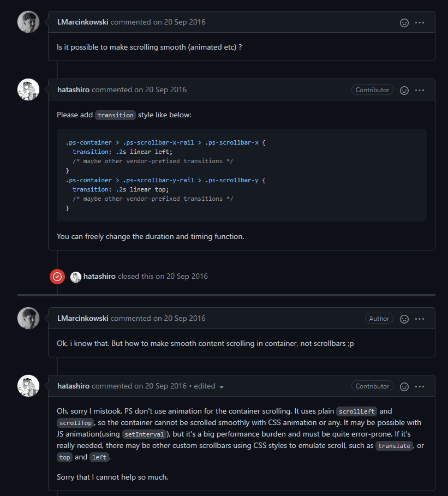Open hatashiro's avatar beside transition comment
This screenshot has height=496, width=448.
(28, 89)
